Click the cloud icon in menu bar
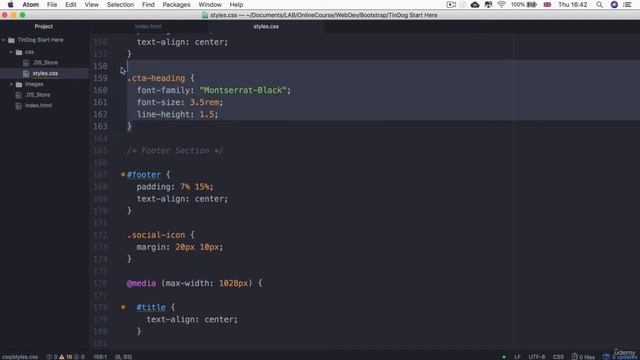This screenshot has width=640, height=360. tap(475, 4)
